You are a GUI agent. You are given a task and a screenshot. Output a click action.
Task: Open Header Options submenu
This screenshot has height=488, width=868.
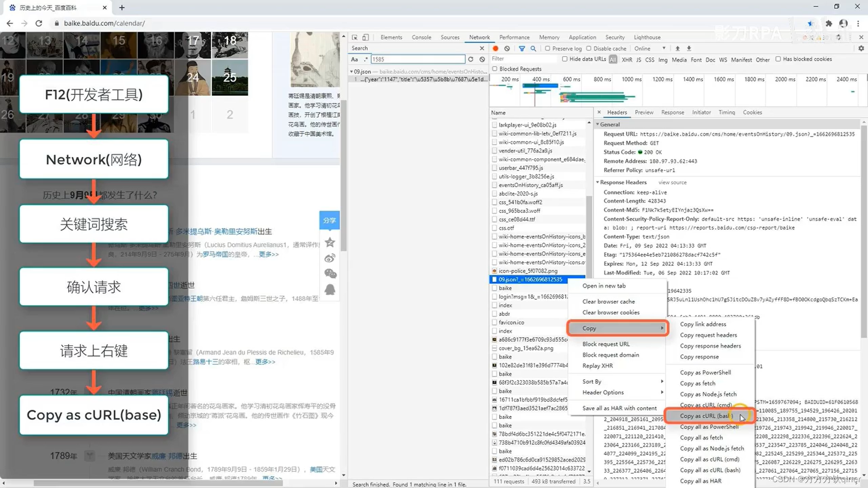point(617,393)
